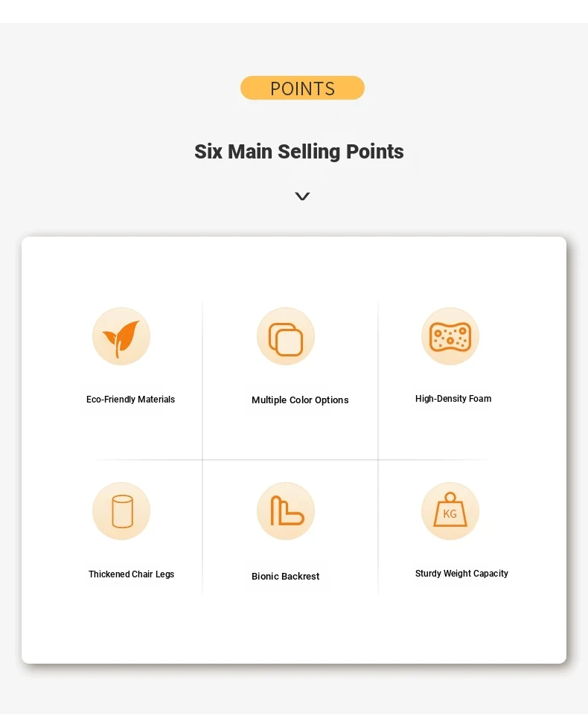Click the bionic backrest chair icon
Viewport: 588px width, 715px height.
click(x=286, y=511)
